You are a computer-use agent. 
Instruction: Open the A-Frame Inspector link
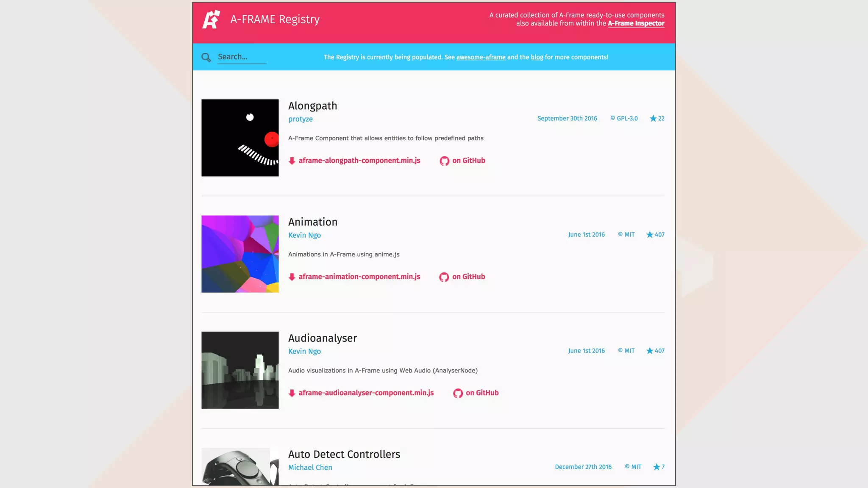636,24
